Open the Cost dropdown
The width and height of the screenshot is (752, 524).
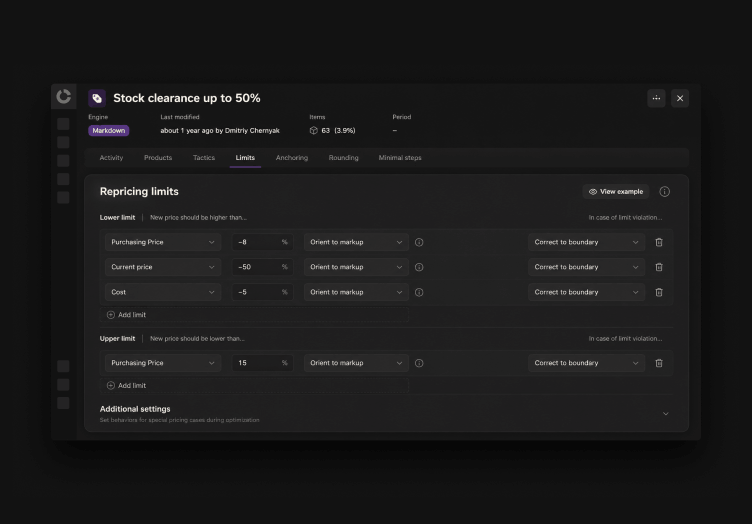tap(163, 292)
